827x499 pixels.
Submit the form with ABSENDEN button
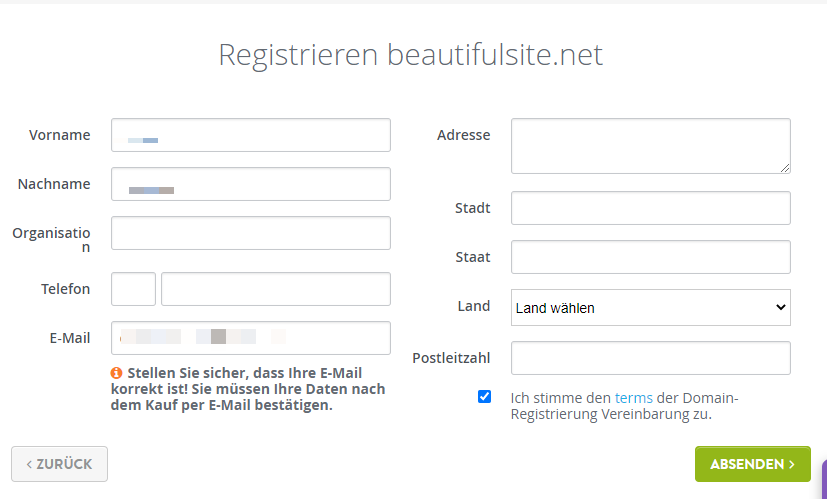[x=753, y=464]
